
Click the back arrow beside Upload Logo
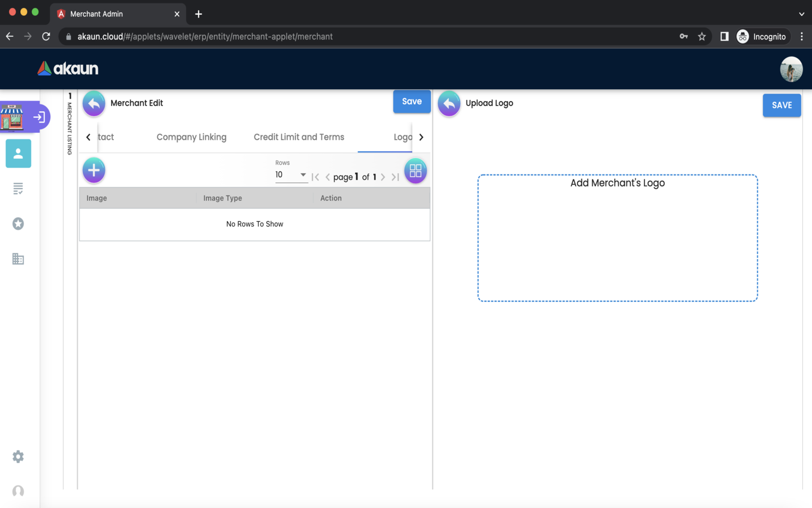tap(449, 103)
